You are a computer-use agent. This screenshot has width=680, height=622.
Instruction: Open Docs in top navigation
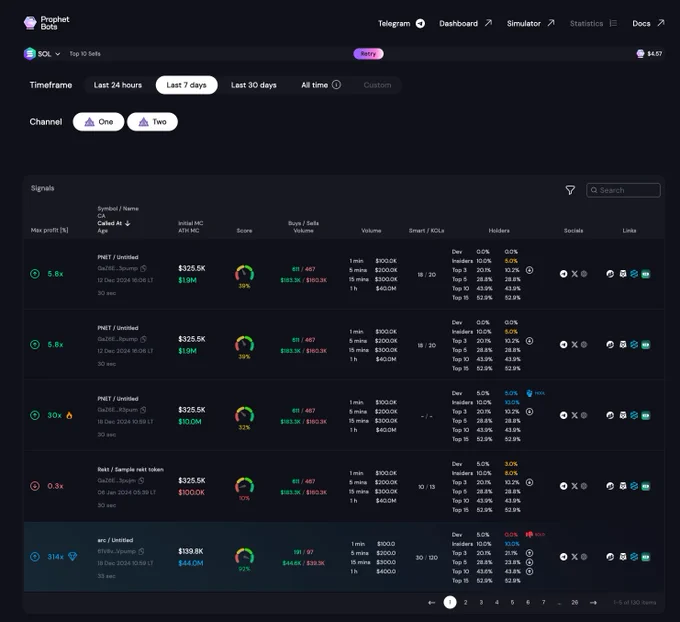648,23
